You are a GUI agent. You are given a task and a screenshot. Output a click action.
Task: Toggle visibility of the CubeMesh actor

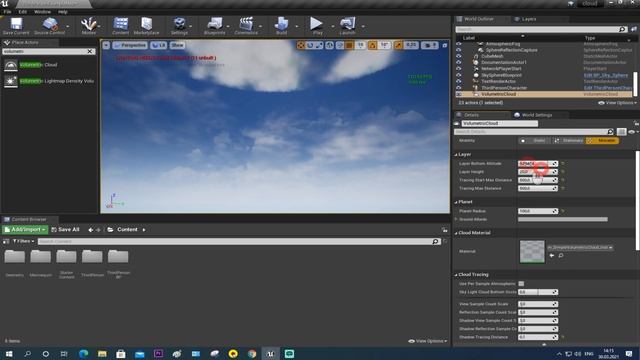click(x=458, y=56)
